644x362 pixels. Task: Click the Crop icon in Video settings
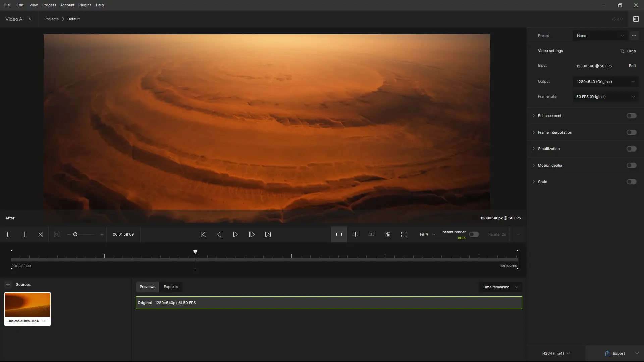(622, 51)
